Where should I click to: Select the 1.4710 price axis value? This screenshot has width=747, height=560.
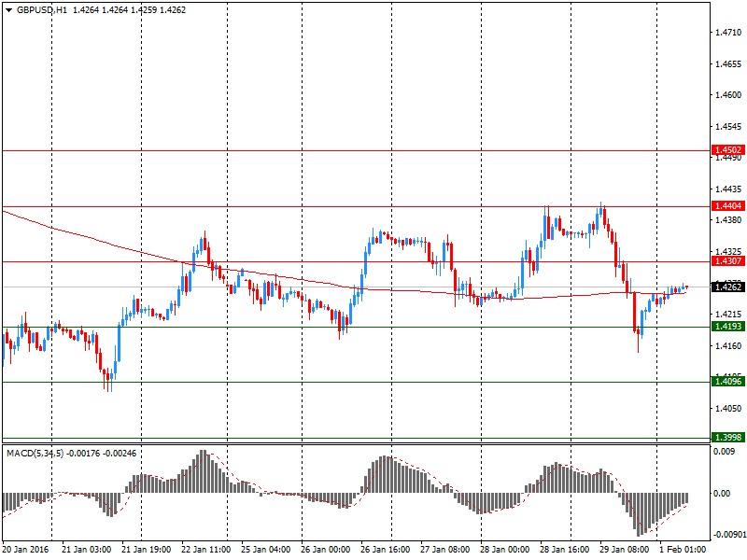coord(728,33)
